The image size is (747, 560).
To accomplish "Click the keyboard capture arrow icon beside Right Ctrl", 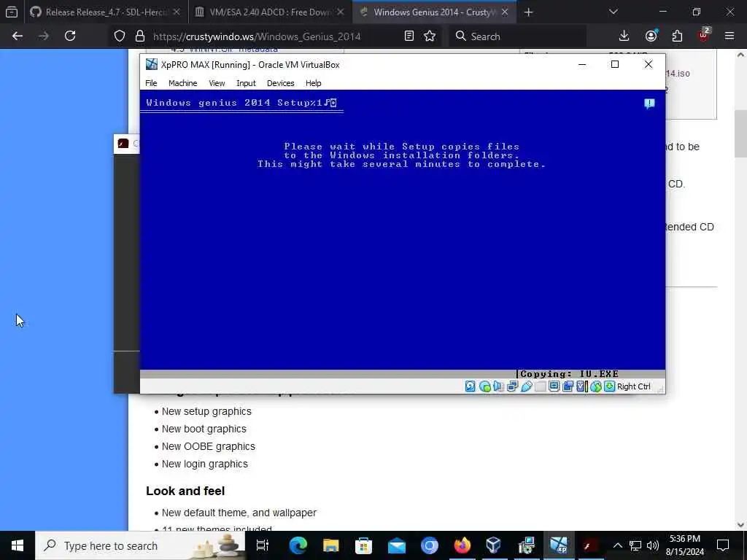I will [x=609, y=386].
